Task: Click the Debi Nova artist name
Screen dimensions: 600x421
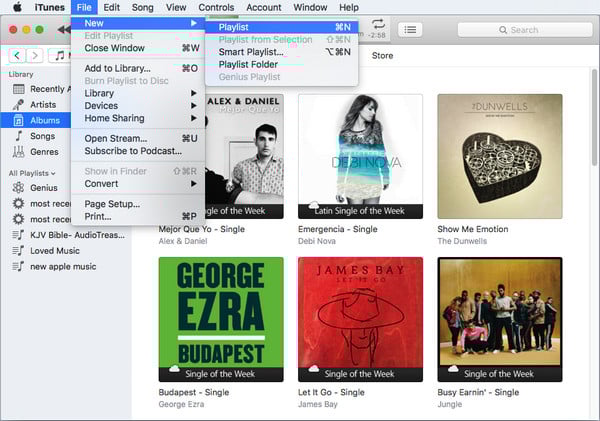Action: (x=317, y=241)
